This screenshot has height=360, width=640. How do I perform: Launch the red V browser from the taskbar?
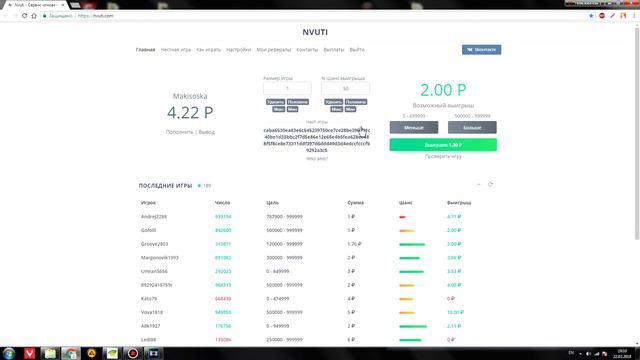pos(29,353)
